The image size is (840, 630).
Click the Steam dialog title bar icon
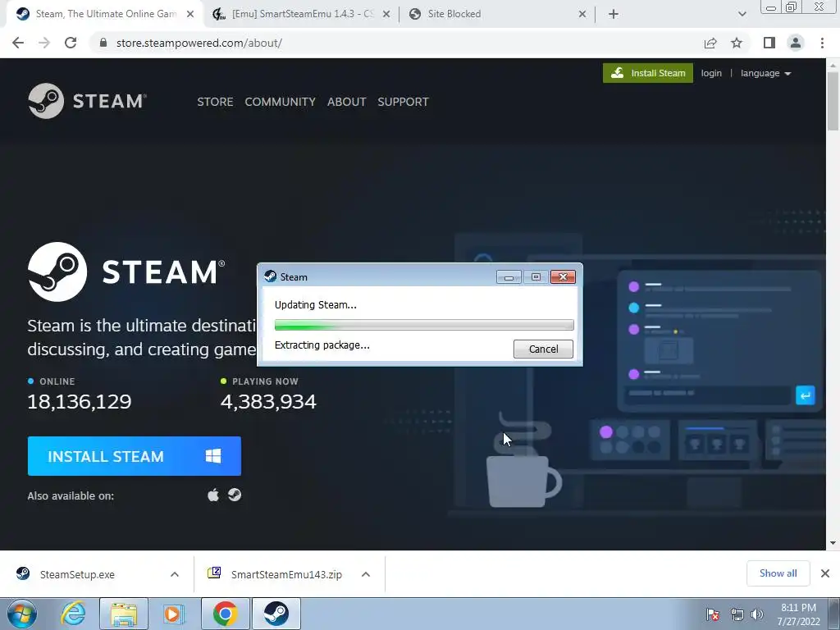pos(271,276)
